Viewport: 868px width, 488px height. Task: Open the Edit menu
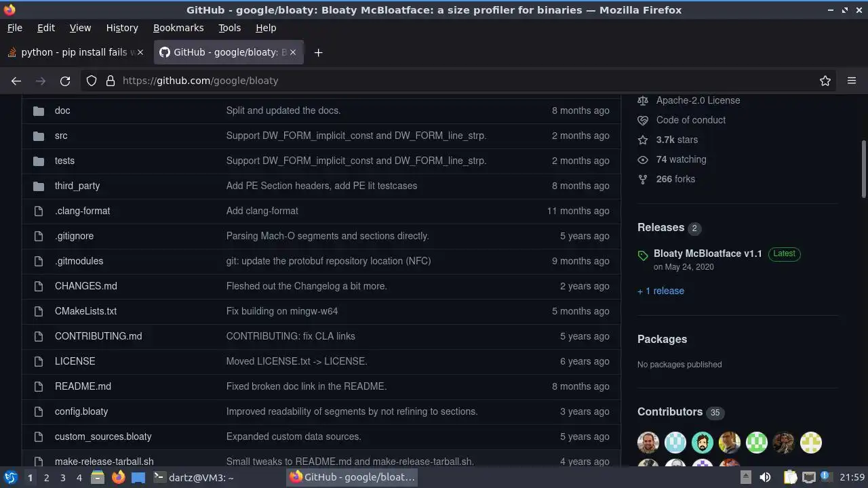(46, 28)
